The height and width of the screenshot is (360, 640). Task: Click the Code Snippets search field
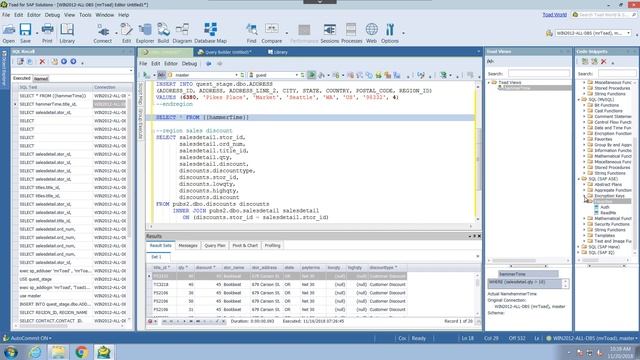point(617,73)
